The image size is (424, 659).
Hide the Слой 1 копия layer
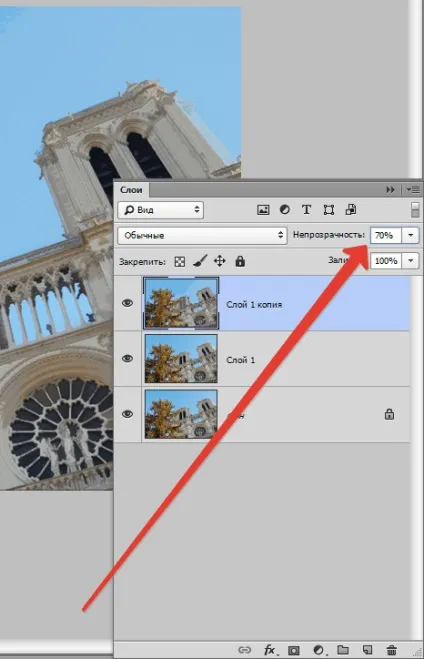pos(127,303)
